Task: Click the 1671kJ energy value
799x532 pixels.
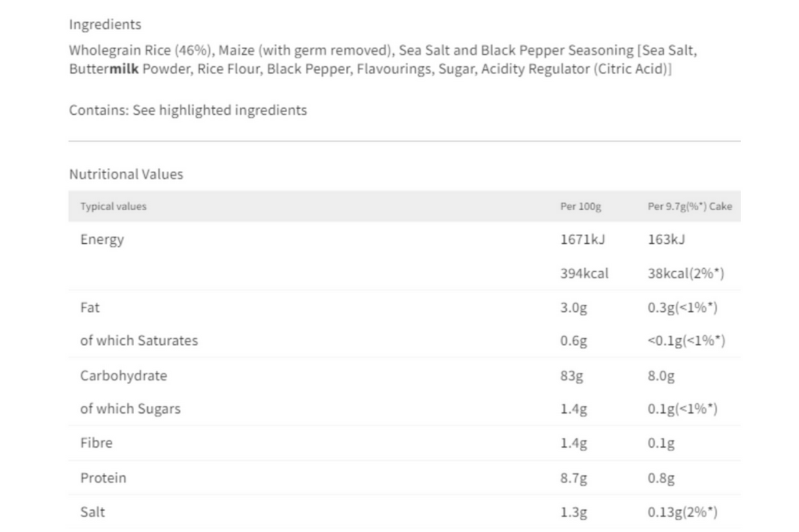Action: pos(582,239)
